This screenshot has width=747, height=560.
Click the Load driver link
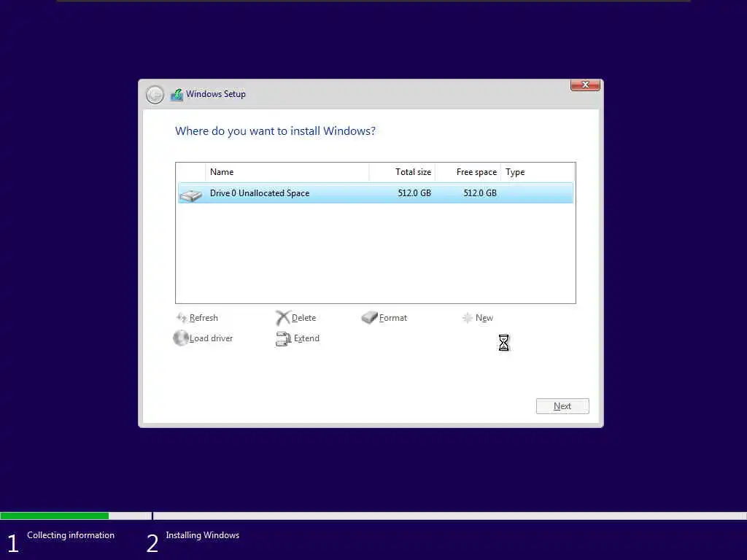coord(211,338)
